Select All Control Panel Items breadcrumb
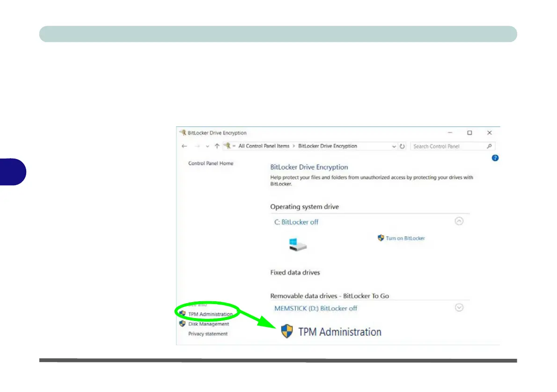Screen dimensions: 557x392 [x=264, y=146]
